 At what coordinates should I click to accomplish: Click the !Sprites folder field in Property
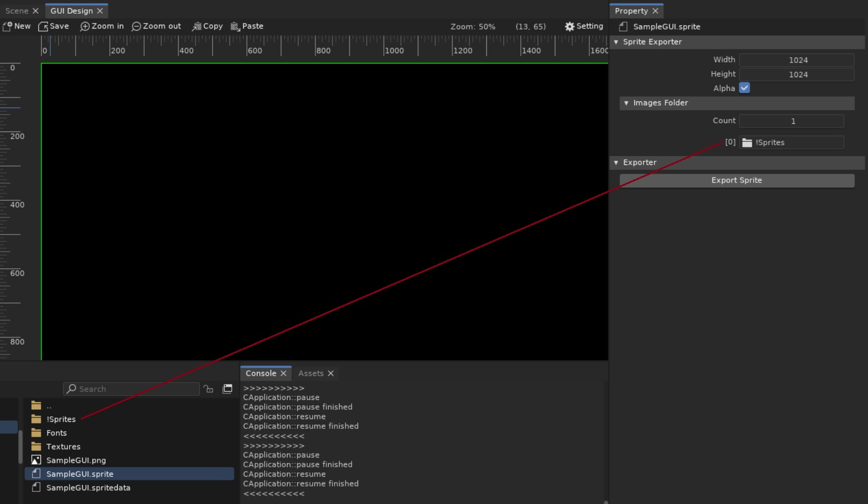click(791, 142)
